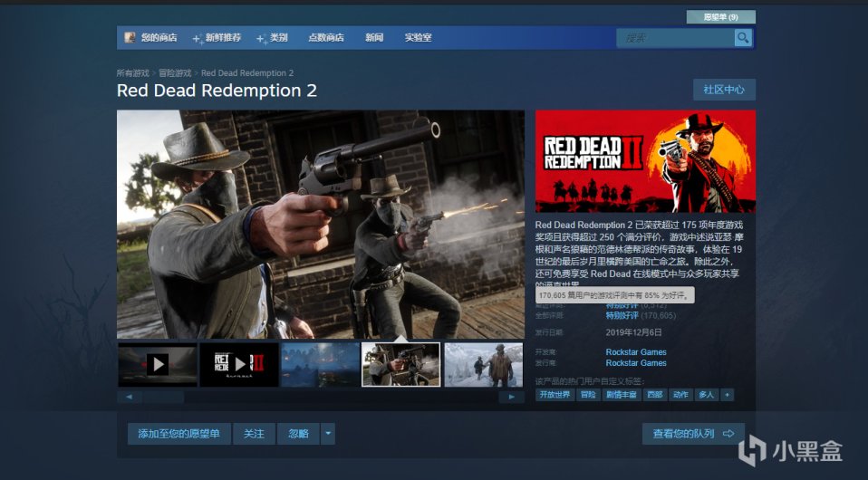Click the Red Dead Redemption 2 breadcrumb link
Screen dimensions: 868x480
[247, 73]
